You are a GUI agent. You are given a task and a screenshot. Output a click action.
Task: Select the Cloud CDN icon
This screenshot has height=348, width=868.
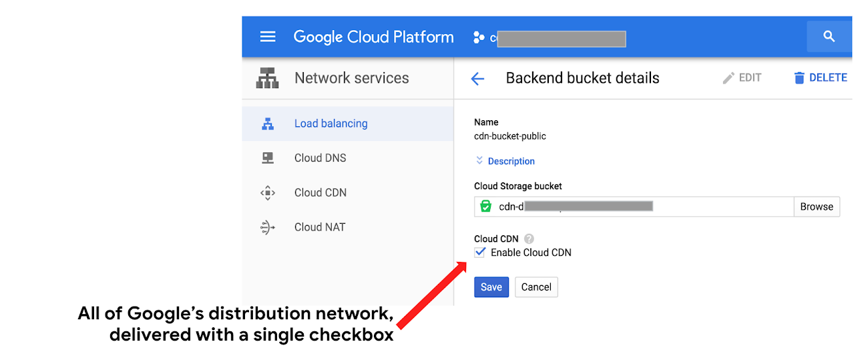(268, 193)
